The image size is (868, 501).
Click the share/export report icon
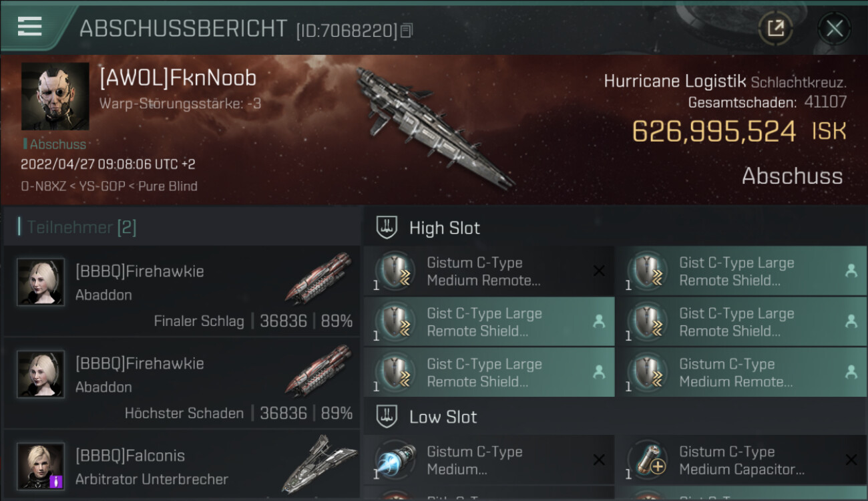point(775,28)
